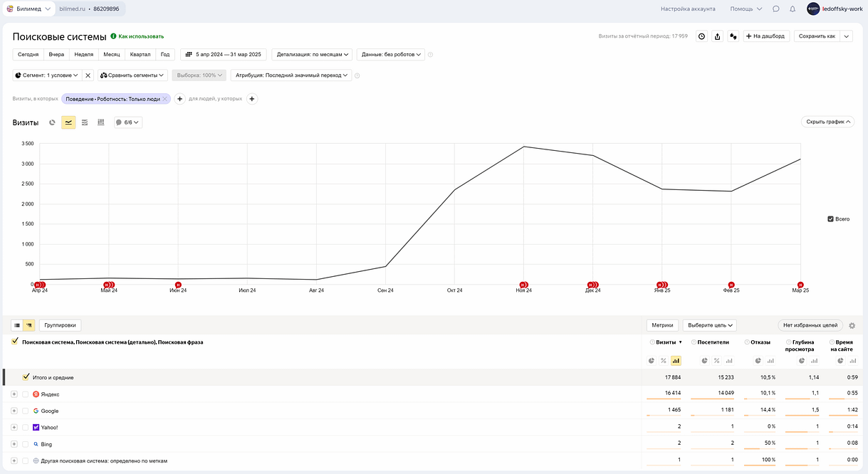868x474 pixels.
Task: Open the table settings gear icon
Action: 852,325
